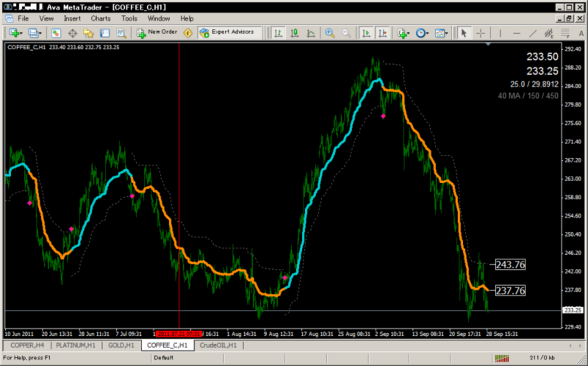Click the 40 MA / 150 / 450 label
The width and height of the screenshot is (588, 366).
coord(528,96)
